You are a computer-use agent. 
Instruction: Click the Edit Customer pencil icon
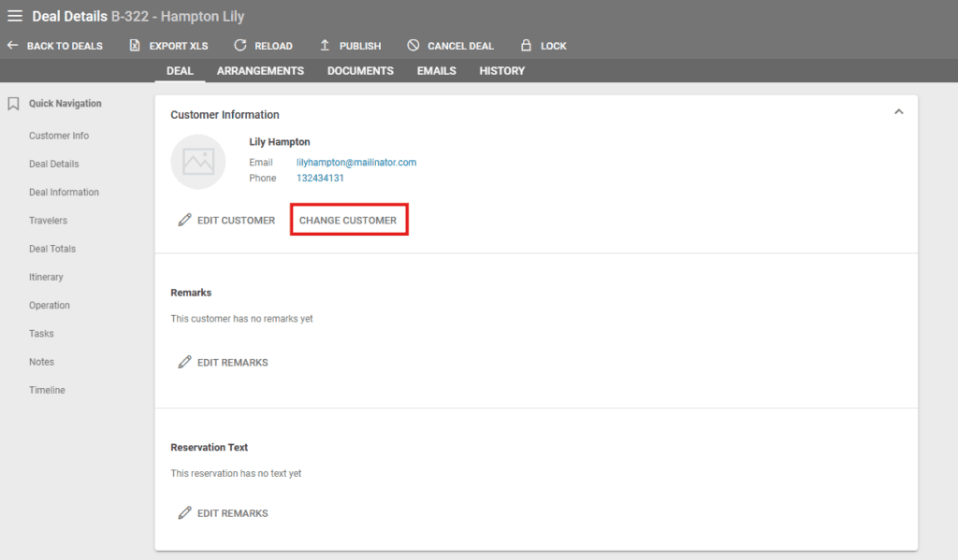[184, 221]
